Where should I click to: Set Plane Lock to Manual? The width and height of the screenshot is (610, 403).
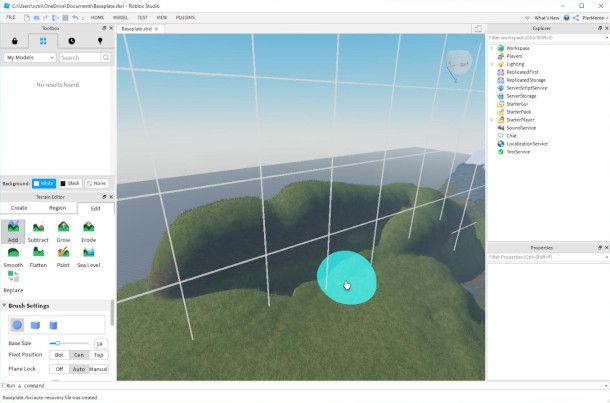pyautogui.click(x=98, y=369)
